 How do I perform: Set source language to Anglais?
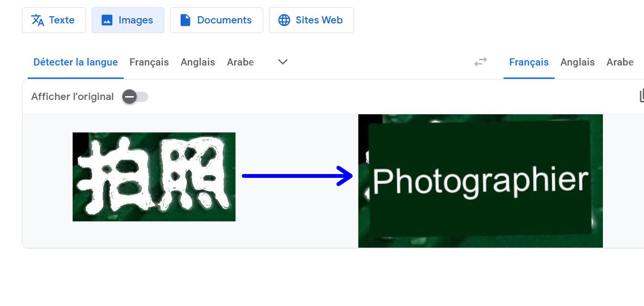click(198, 62)
